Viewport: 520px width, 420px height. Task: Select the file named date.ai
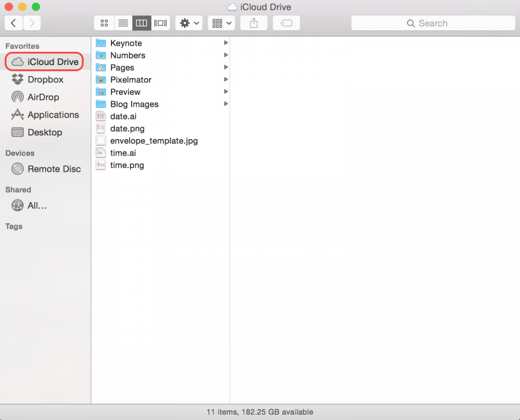pos(160,116)
